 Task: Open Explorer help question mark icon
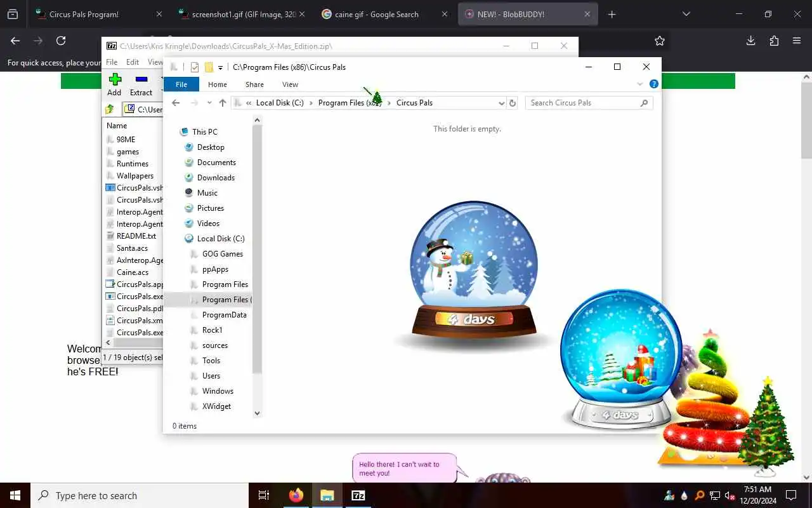654,84
